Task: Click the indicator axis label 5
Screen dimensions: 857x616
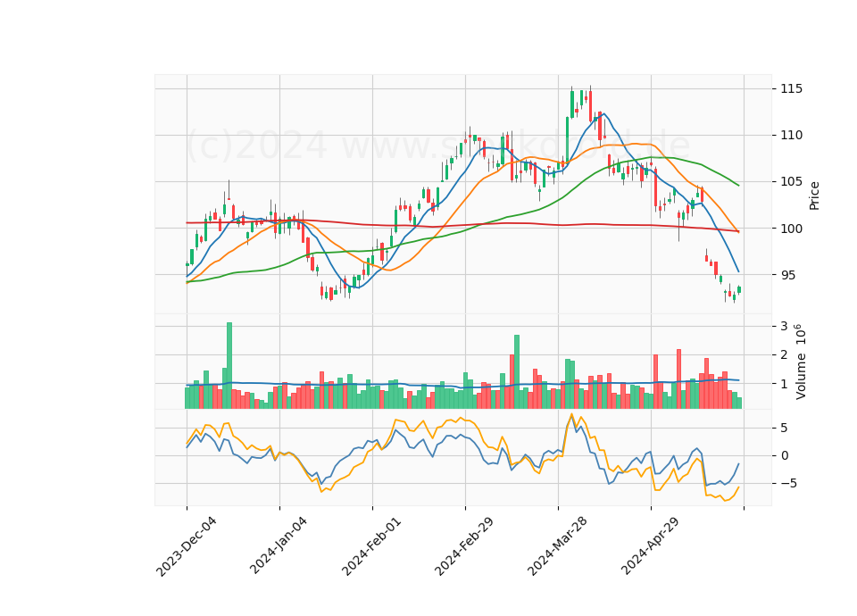Action: tap(785, 428)
